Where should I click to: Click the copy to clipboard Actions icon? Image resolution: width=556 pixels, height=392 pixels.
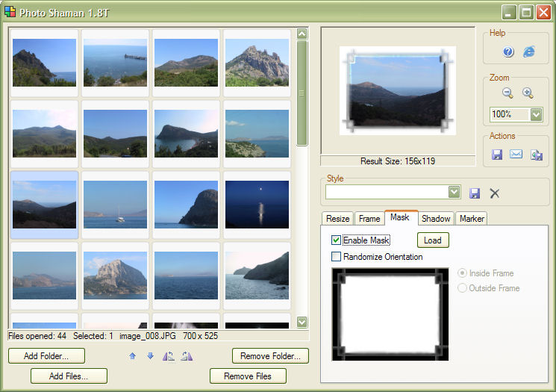pos(537,155)
